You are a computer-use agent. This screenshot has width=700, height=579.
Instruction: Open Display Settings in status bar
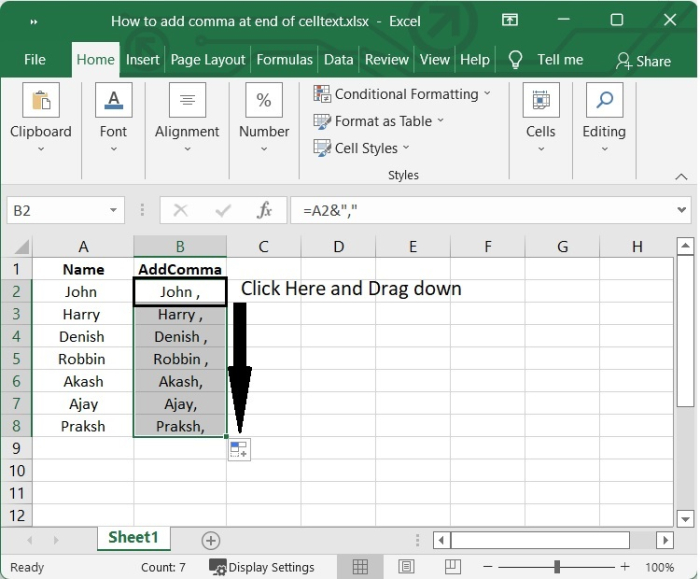pos(262,567)
